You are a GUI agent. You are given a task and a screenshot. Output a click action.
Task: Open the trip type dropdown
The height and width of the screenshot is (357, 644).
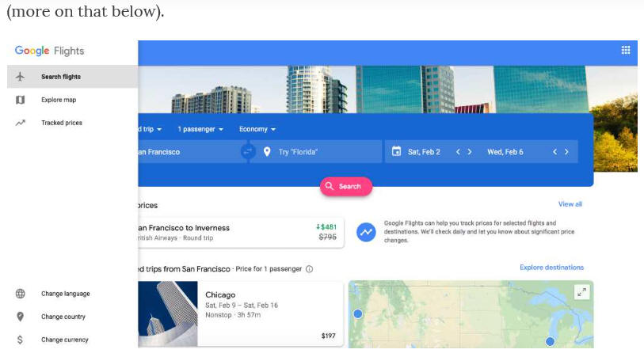(x=150, y=129)
